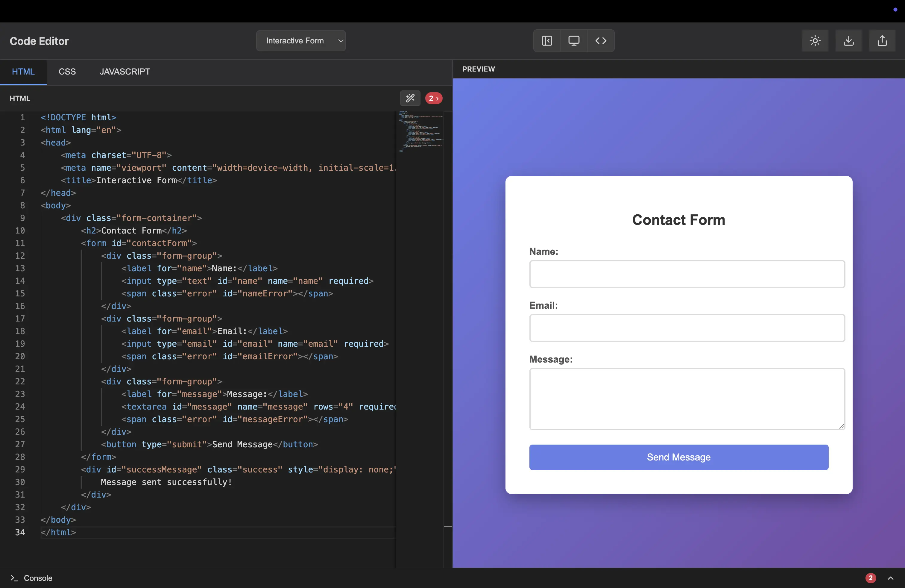Switch to the JAVASCRIPT tab
Image resolution: width=905 pixels, height=588 pixels.
click(x=125, y=72)
